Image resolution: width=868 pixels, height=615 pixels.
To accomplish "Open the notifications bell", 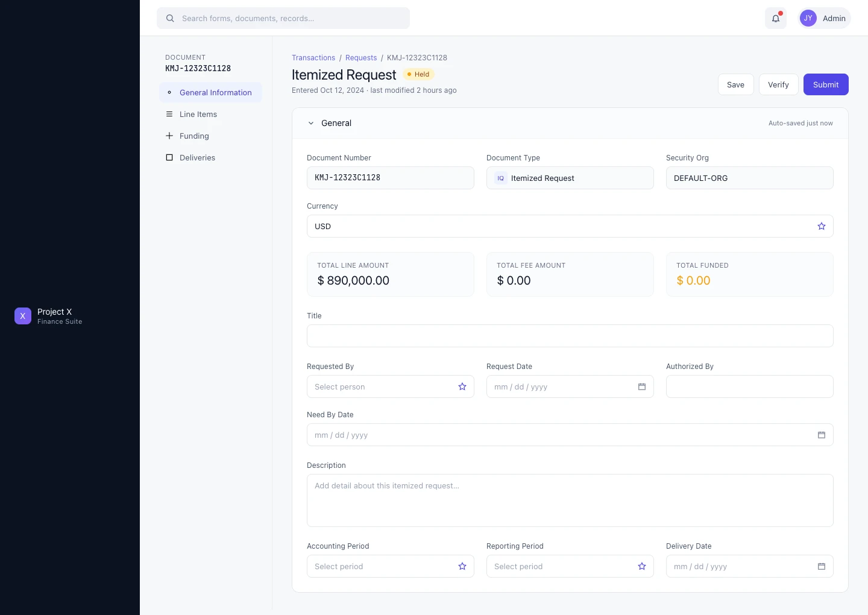I will click(776, 18).
